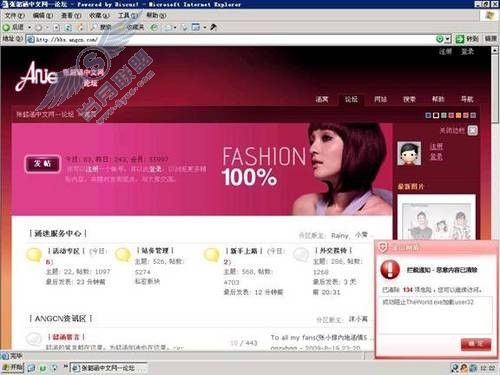This screenshot has width=500, height=375.
Task: Click the IE Back button (后退)
Action: coord(14,27)
